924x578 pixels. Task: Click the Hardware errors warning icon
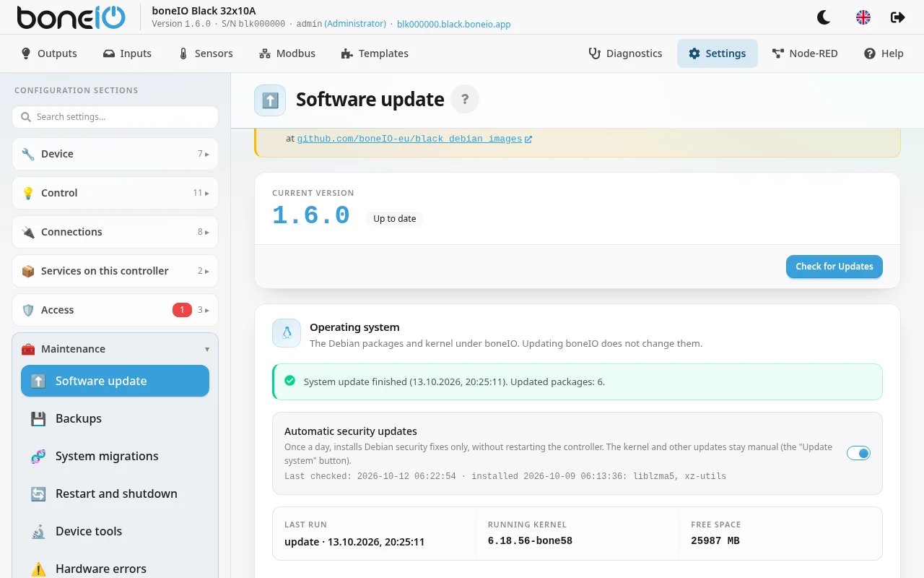(x=38, y=569)
